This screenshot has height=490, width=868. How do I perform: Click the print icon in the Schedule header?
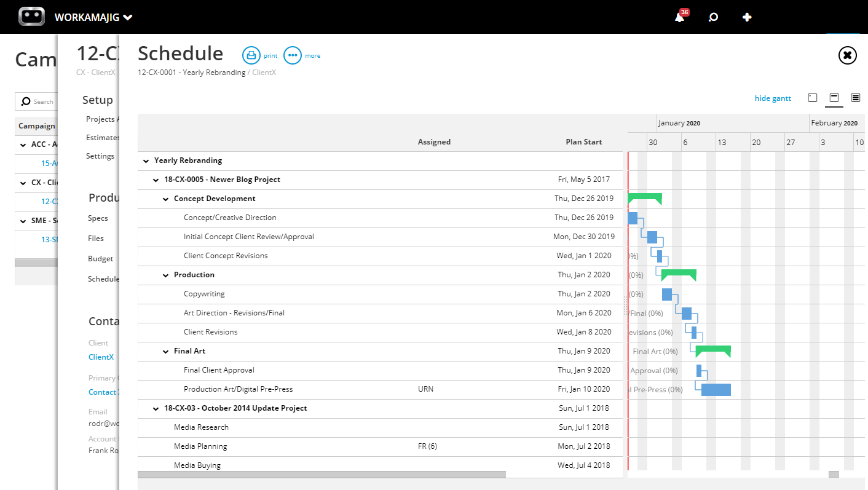252,55
